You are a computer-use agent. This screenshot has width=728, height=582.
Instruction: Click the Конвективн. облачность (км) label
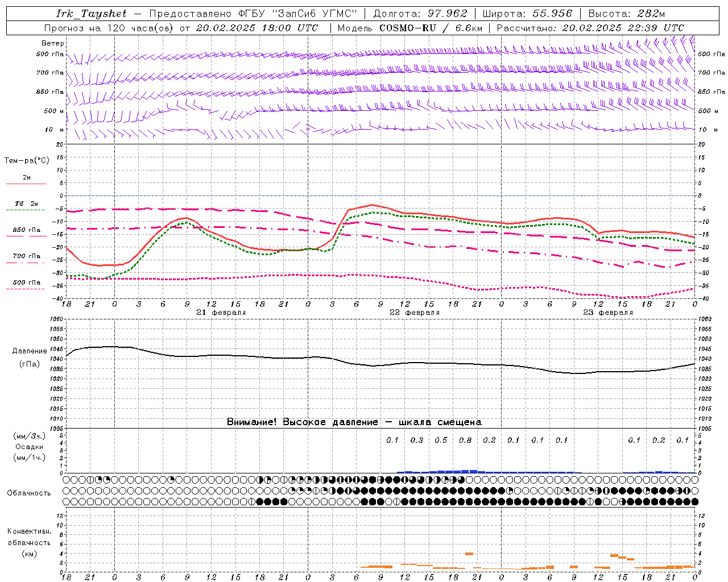point(29,542)
